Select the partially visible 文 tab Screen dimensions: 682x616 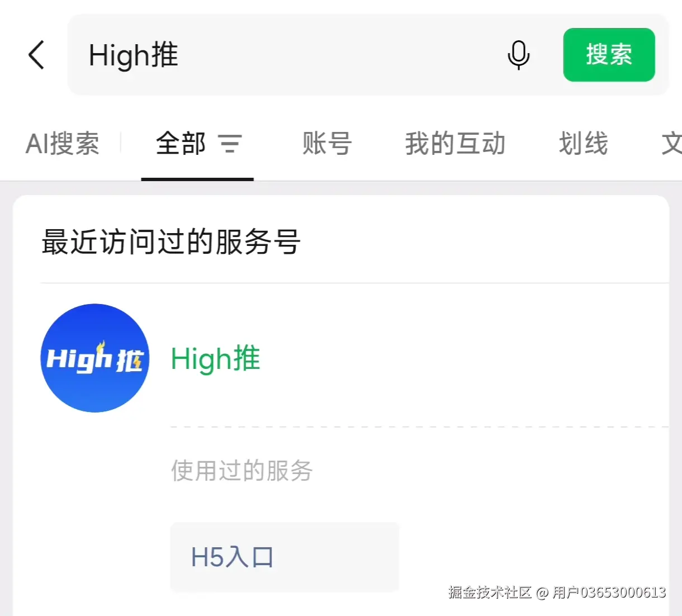(x=671, y=144)
